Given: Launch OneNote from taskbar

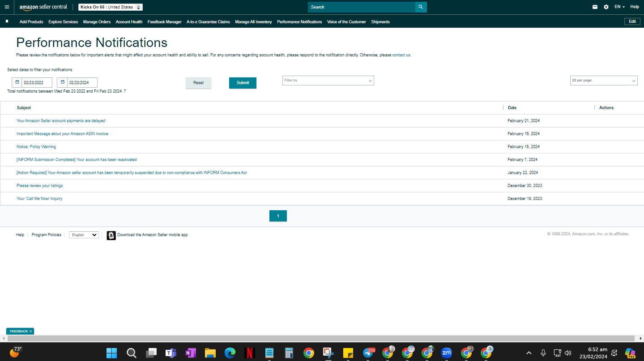Looking at the screenshot, I should [x=191, y=353].
